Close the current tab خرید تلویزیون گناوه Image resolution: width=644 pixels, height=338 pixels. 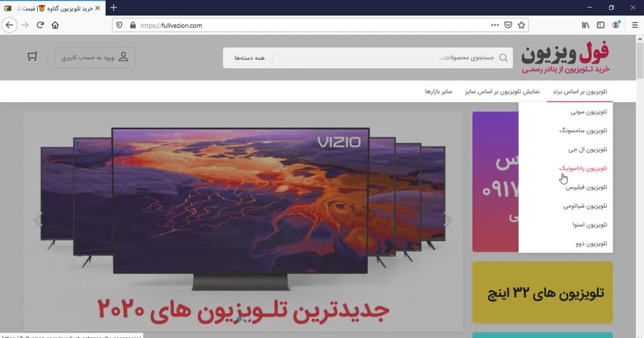97,8
